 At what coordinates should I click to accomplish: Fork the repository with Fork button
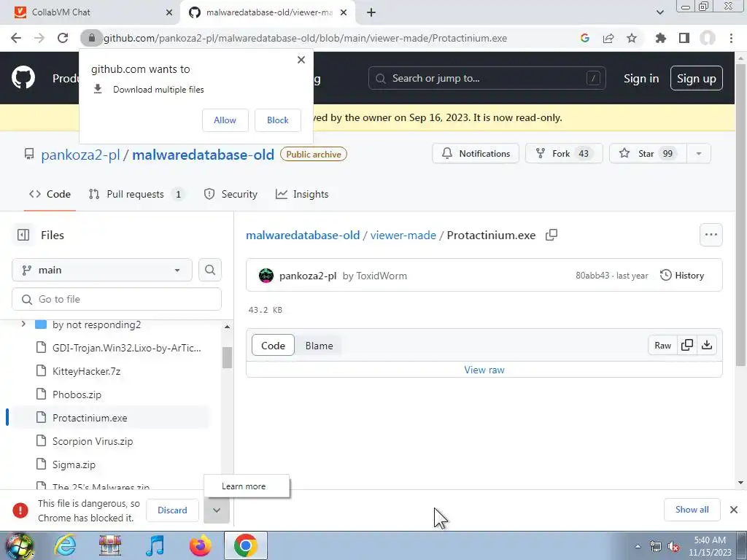pyautogui.click(x=564, y=153)
